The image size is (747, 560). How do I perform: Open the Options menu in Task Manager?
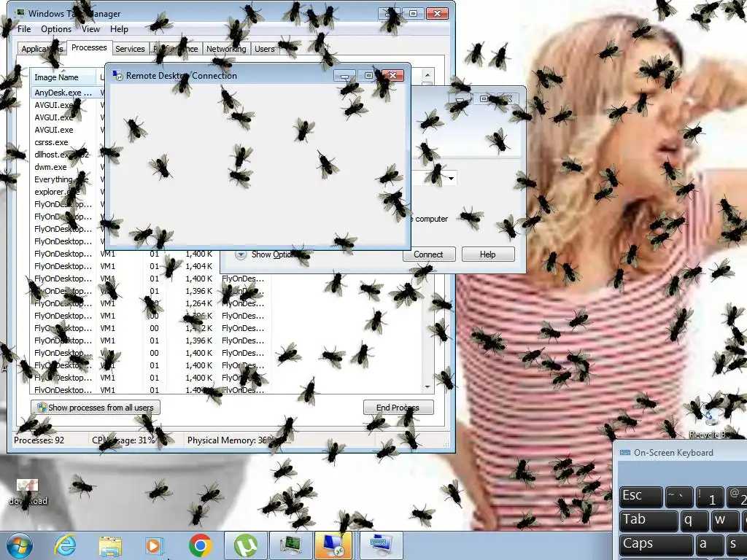pos(56,29)
